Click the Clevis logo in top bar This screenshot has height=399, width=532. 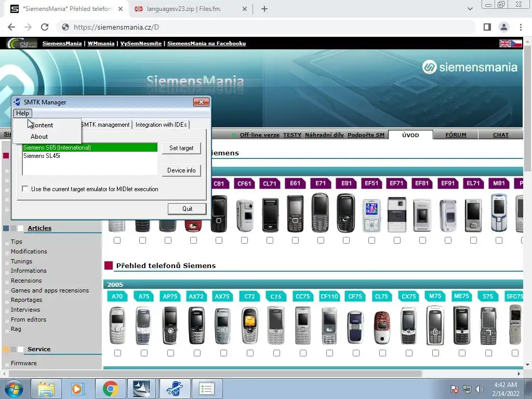click(22, 44)
